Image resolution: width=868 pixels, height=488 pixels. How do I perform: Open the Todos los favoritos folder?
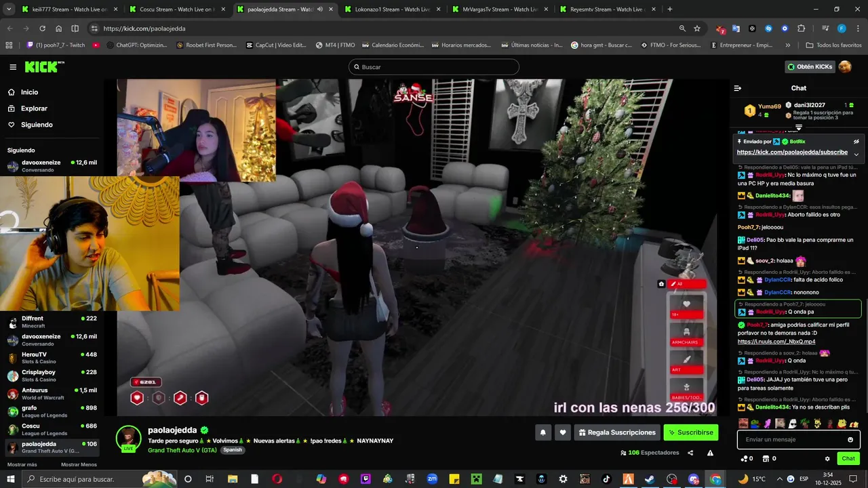tap(833, 45)
